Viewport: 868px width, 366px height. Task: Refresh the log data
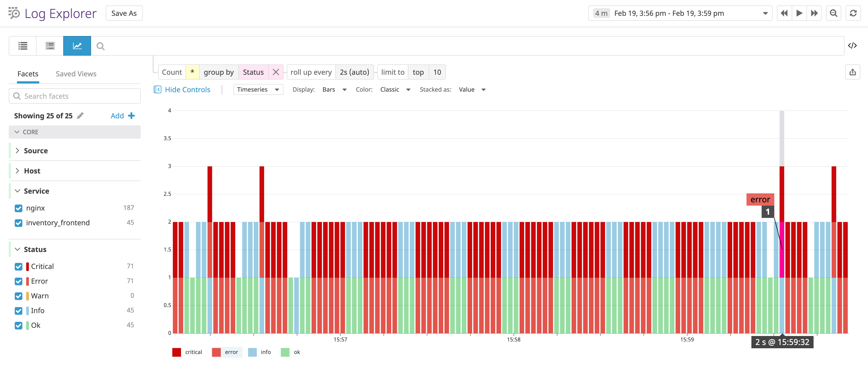click(x=853, y=13)
